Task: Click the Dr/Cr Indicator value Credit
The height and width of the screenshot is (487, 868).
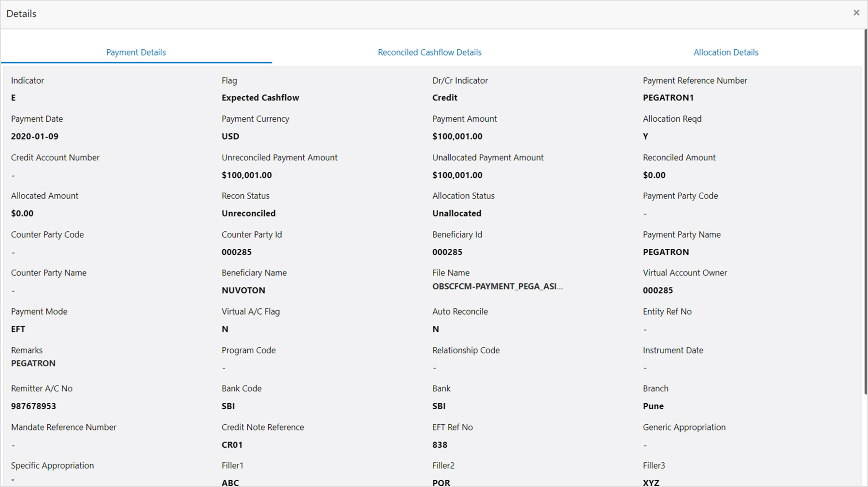Action: (444, 98)
